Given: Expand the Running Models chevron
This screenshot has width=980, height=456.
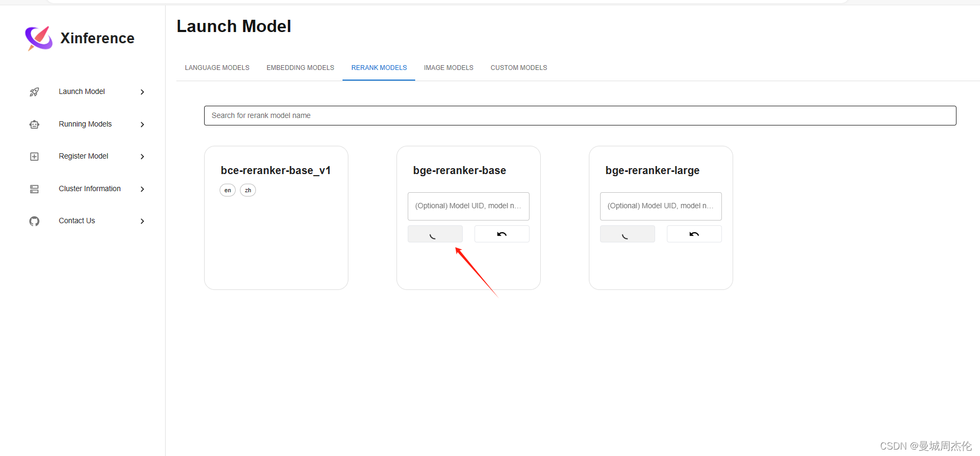Looking at the screenshot, I should tap(142, 124).
